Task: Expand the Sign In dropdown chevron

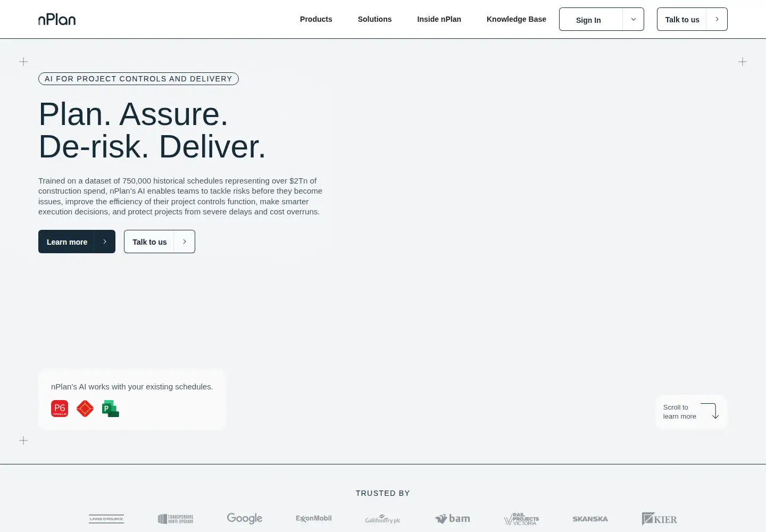Action: tap(633, 19)
